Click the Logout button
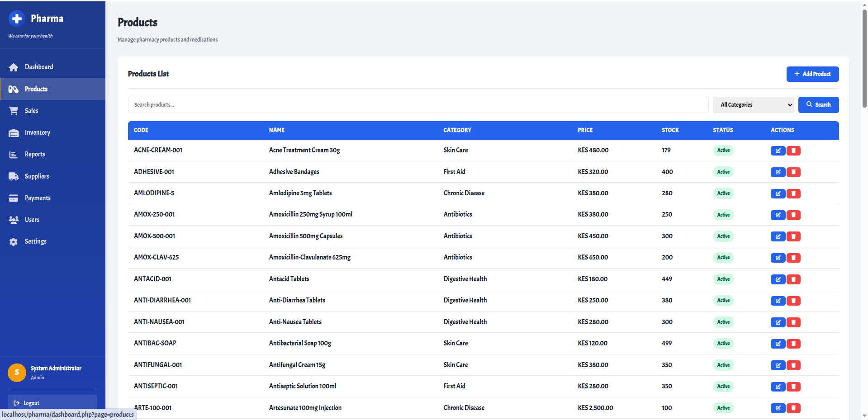 click(52, 402)
